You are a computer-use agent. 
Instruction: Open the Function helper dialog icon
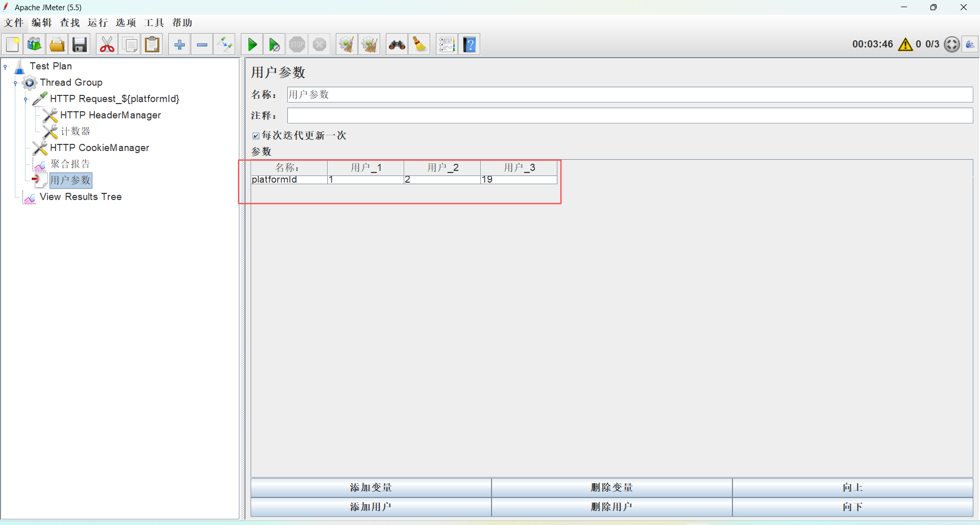(x=447, y=44)
